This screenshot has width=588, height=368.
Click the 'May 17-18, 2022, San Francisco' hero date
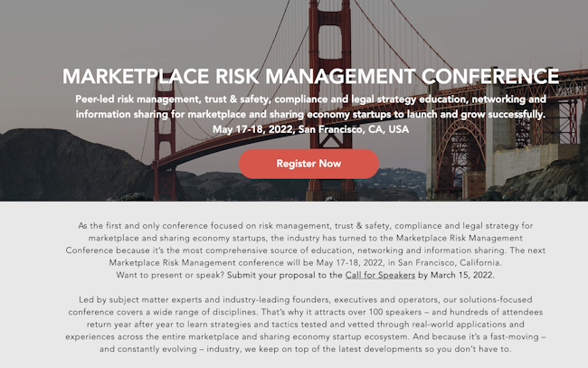(310, 129)
